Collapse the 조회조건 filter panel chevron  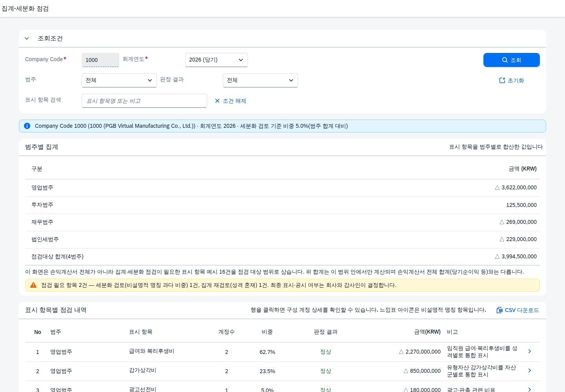click(x=27, y=38)
